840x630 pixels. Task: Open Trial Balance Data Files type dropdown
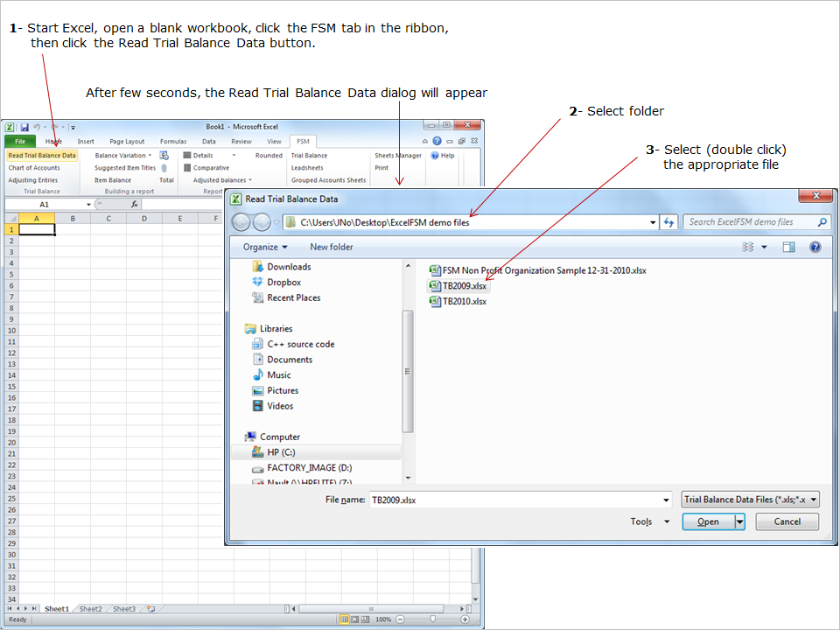750,500
